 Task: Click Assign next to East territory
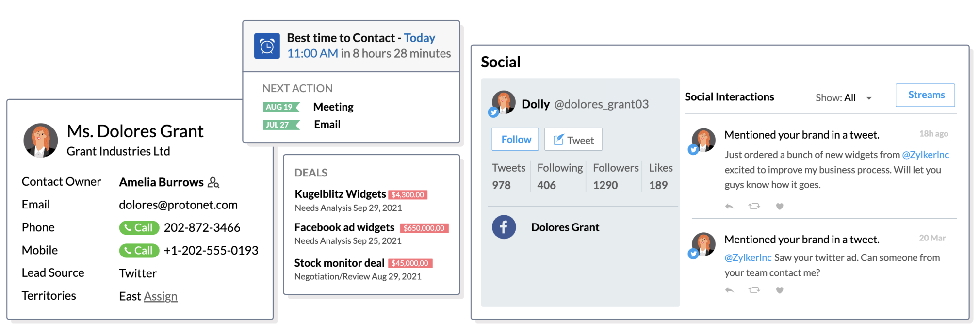[161, 296]
